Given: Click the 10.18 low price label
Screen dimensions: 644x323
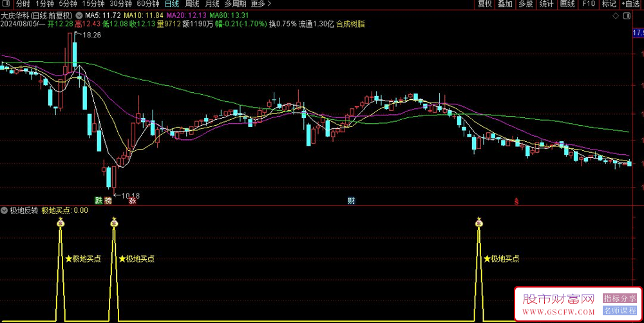Looking at the screenshot, I should pos(131,196).
